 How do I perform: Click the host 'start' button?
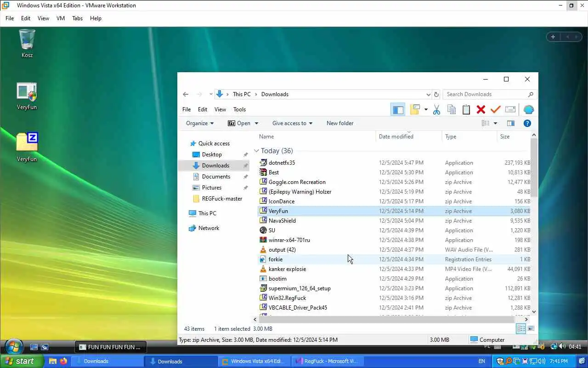click(x=22, y=361)
